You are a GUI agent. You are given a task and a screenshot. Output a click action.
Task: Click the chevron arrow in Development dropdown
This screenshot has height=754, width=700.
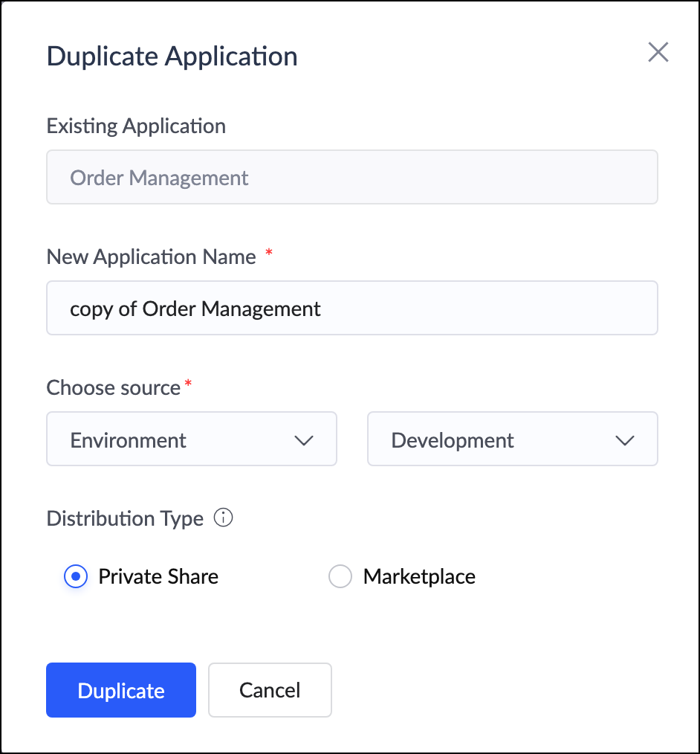point(625,440)
